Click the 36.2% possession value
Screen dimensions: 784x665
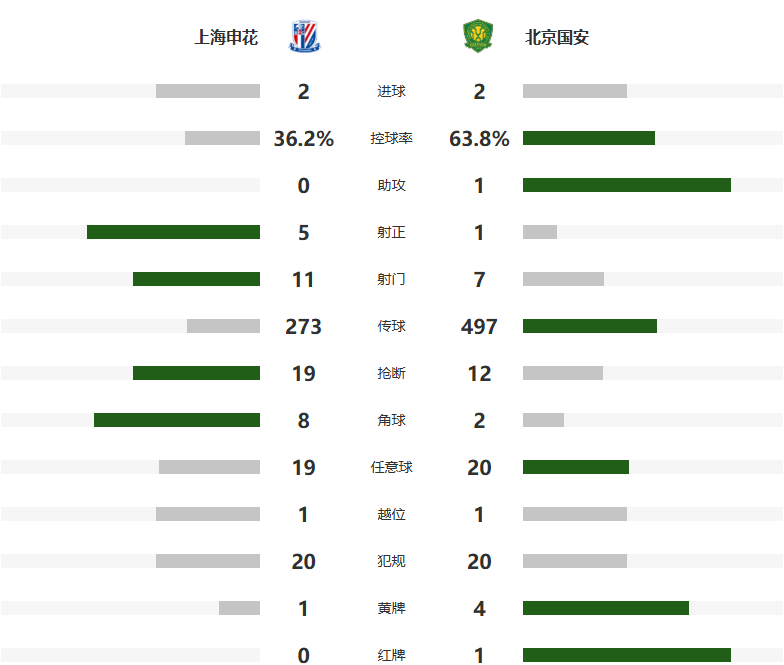304,138
